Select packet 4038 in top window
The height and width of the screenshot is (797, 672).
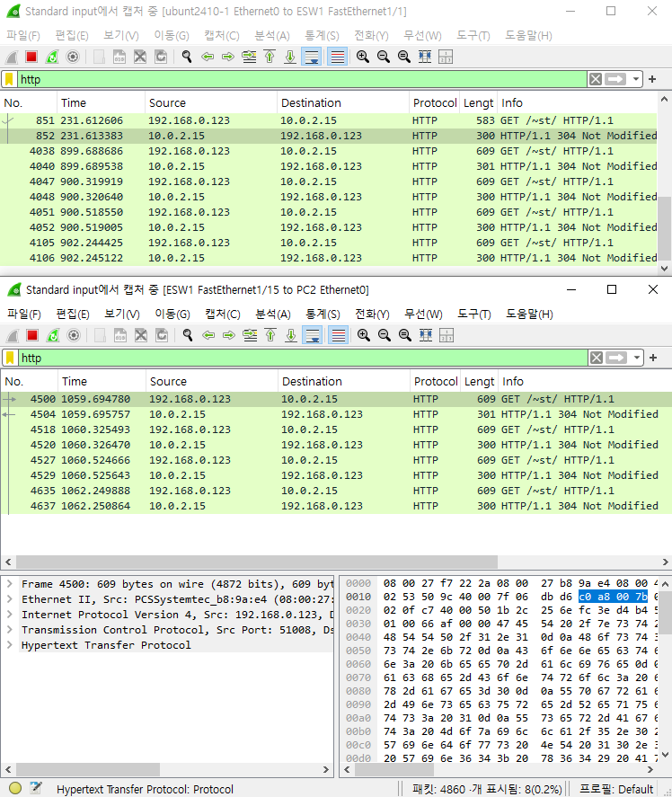329,151
